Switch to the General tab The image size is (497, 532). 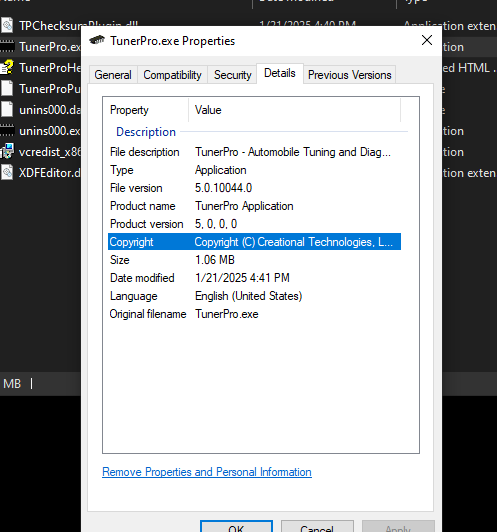pos(113,75)
